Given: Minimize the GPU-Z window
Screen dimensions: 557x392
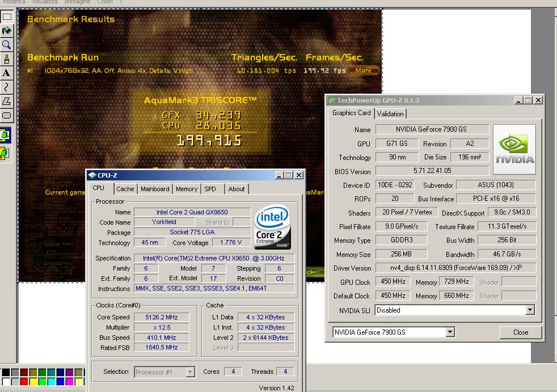Looking at the screenshot, I should tap(518, 100).
